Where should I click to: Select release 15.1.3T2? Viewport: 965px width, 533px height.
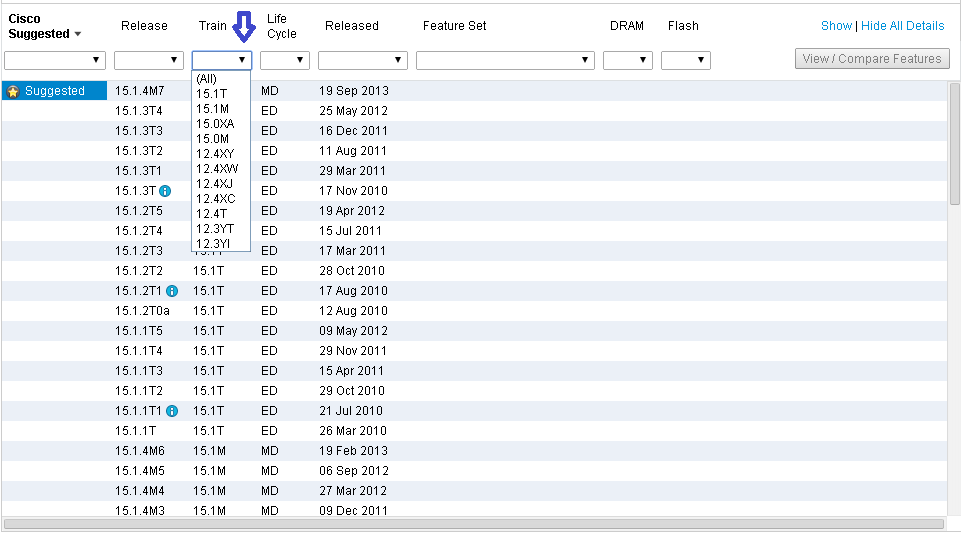coord(138,151)
